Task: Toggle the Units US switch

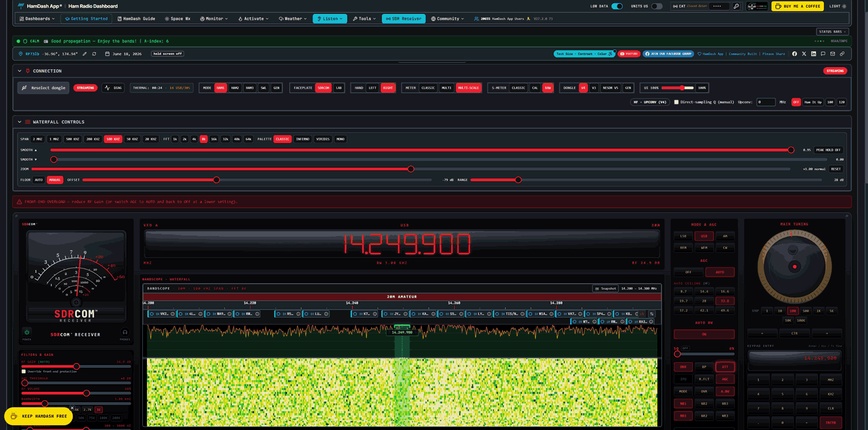Action: point(657,6)
